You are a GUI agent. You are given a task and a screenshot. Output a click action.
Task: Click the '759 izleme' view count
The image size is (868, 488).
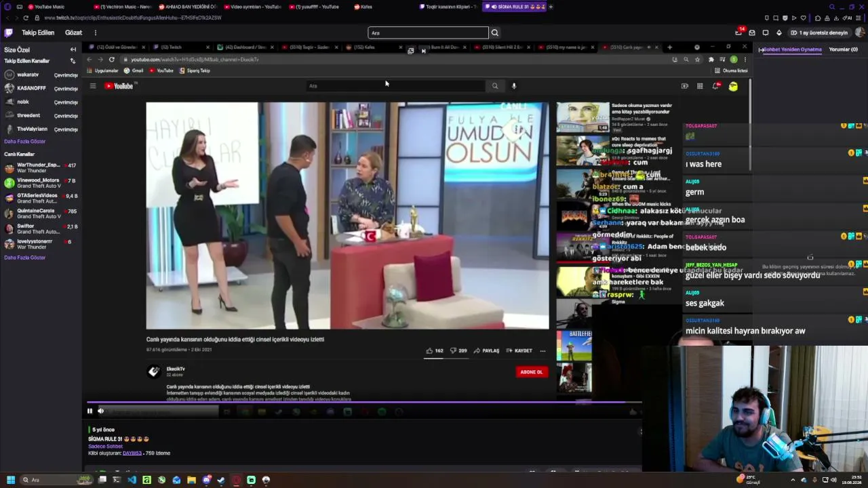click(x=158, y=453)
